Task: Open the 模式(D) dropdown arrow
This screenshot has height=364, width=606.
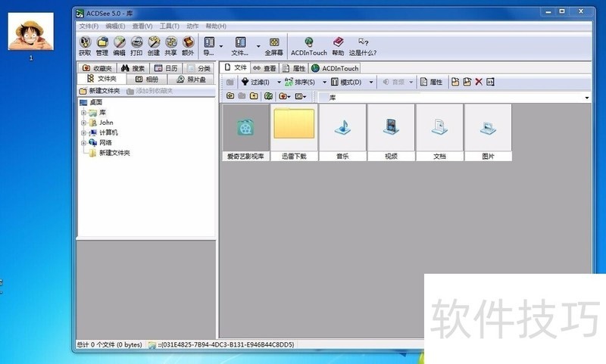Action: pyautogui.click(x=371, y=82)
